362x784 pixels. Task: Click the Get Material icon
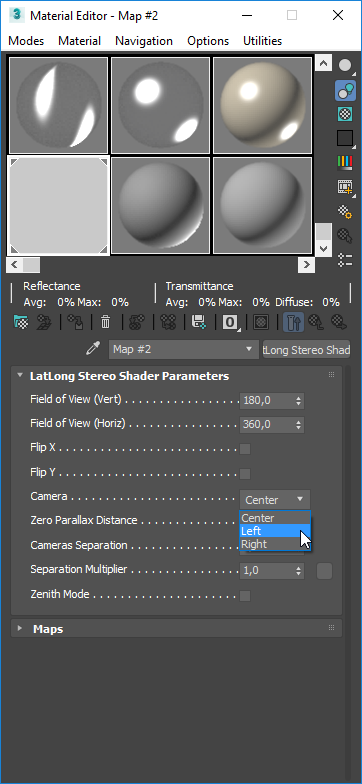(x=22, y=322)
